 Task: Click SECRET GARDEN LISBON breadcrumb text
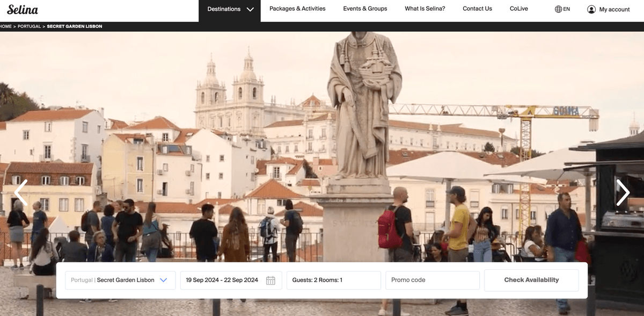(75, 26)
